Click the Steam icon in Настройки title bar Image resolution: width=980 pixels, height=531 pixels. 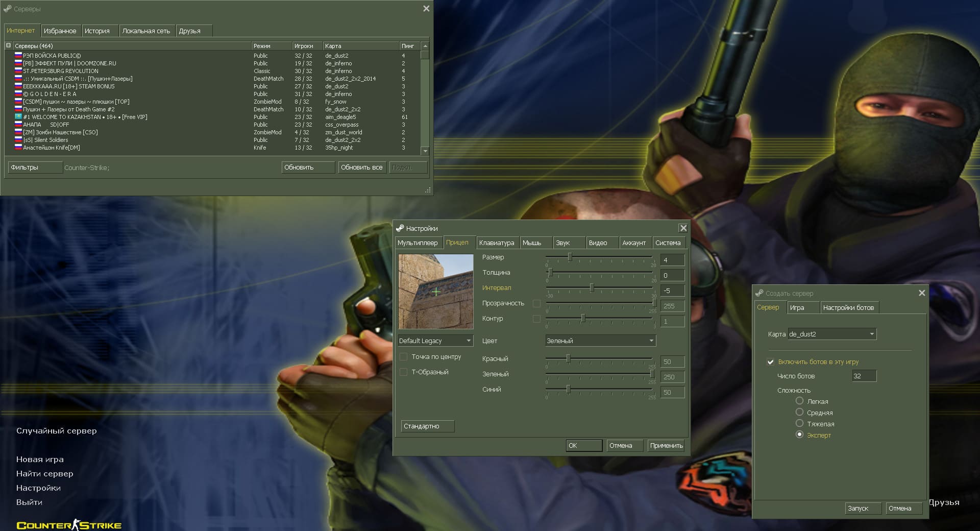(x=400, y=228)
